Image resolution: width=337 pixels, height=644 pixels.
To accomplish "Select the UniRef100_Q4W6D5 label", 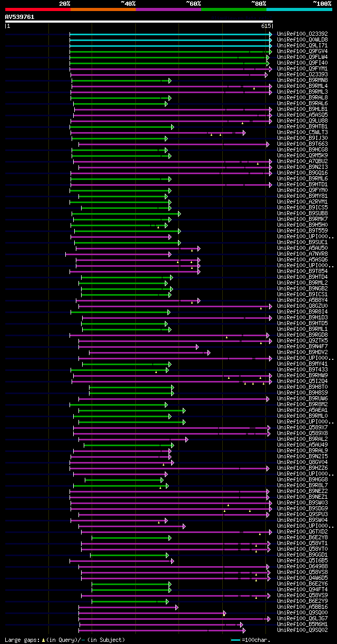I will 302,578.
